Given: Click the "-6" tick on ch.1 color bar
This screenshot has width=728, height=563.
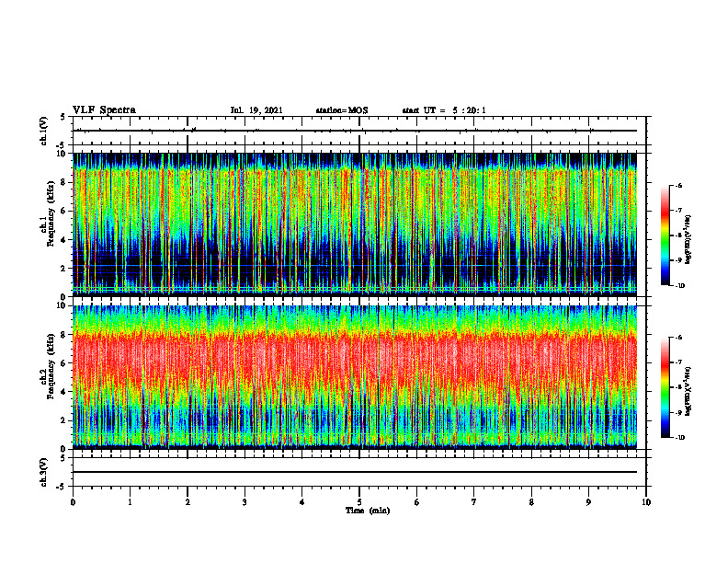Looking at the screenshot, I should coord(679,186).
